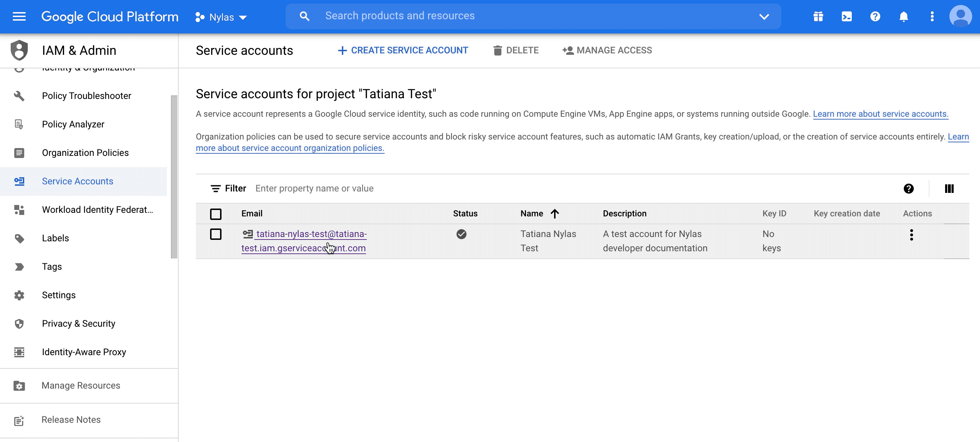980x442 pixels.
Task: Sort by Name column arrow
Action: (555, 214)
